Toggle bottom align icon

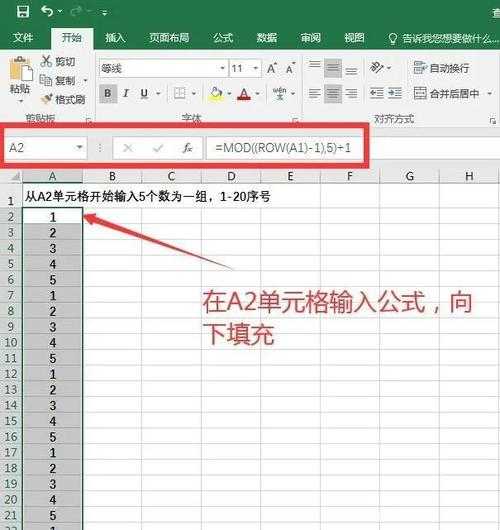point(352,71)
